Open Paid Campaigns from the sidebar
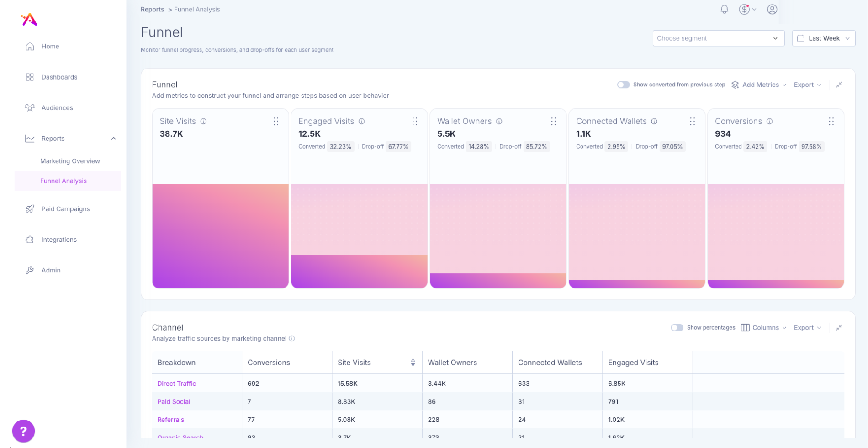The image size is (868, 448). coord(65,209)
